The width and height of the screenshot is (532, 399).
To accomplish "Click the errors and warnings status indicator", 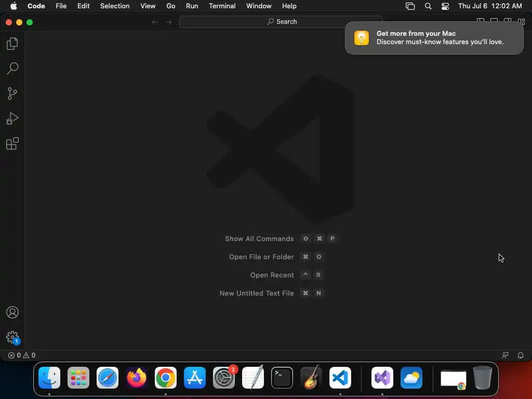I will [22, 355].
